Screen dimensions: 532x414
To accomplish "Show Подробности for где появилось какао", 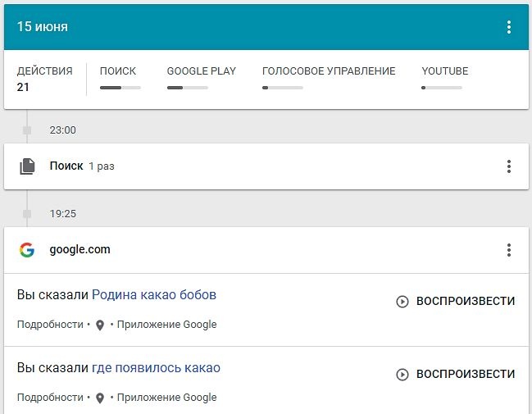I will coord(50,398).
